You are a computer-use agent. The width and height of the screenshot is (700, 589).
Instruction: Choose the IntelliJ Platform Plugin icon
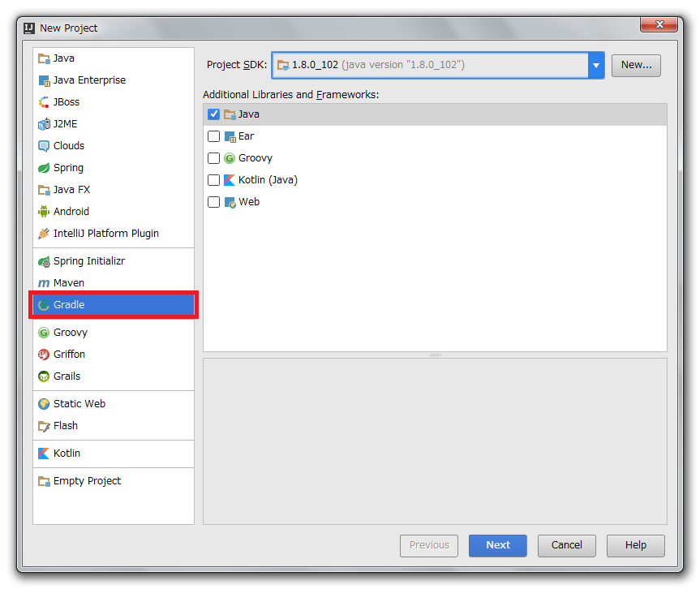pyautogui.click(x=44, y=234)
